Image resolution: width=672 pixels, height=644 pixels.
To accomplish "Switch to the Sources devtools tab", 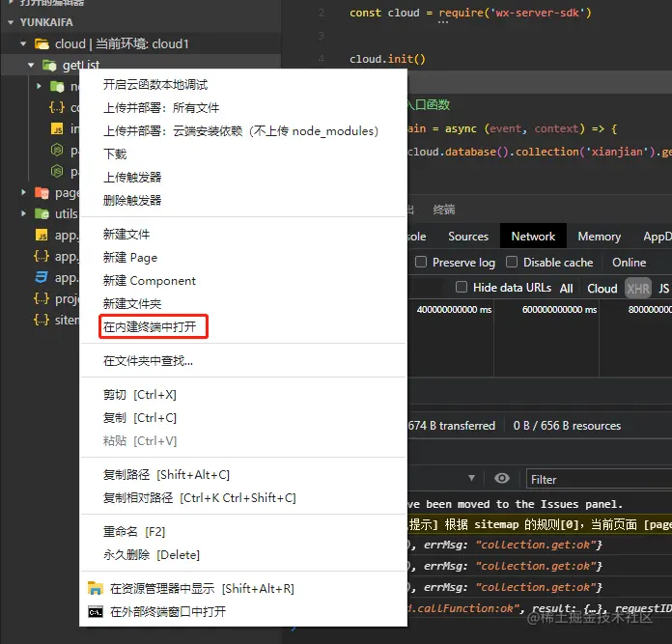I will (468, 237).
